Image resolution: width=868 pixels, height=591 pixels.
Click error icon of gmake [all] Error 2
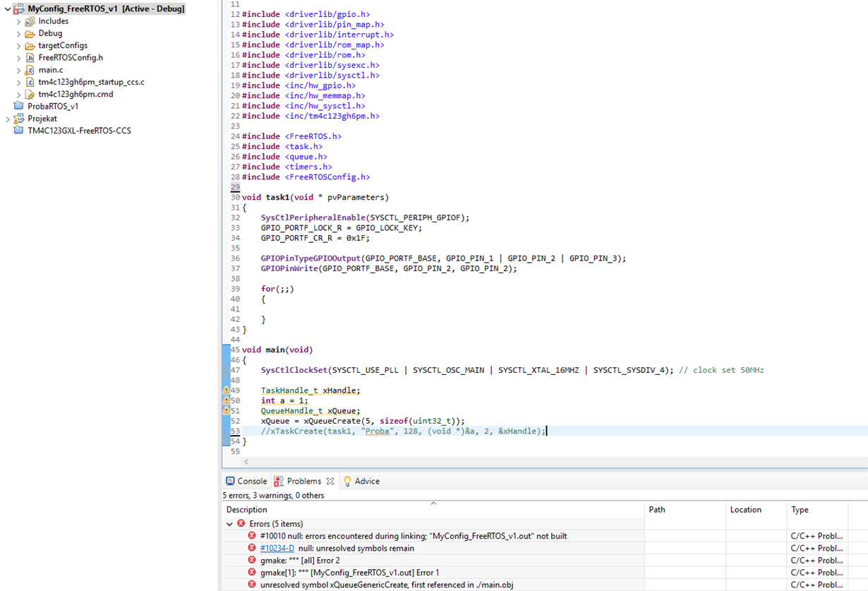252,561
